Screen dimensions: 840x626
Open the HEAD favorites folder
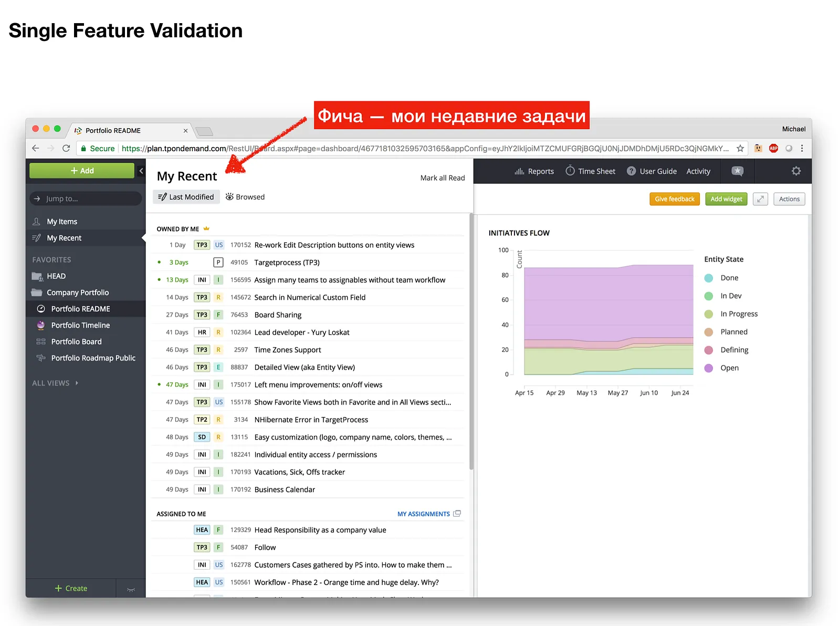pyautogui.click(x=56, y=276)
